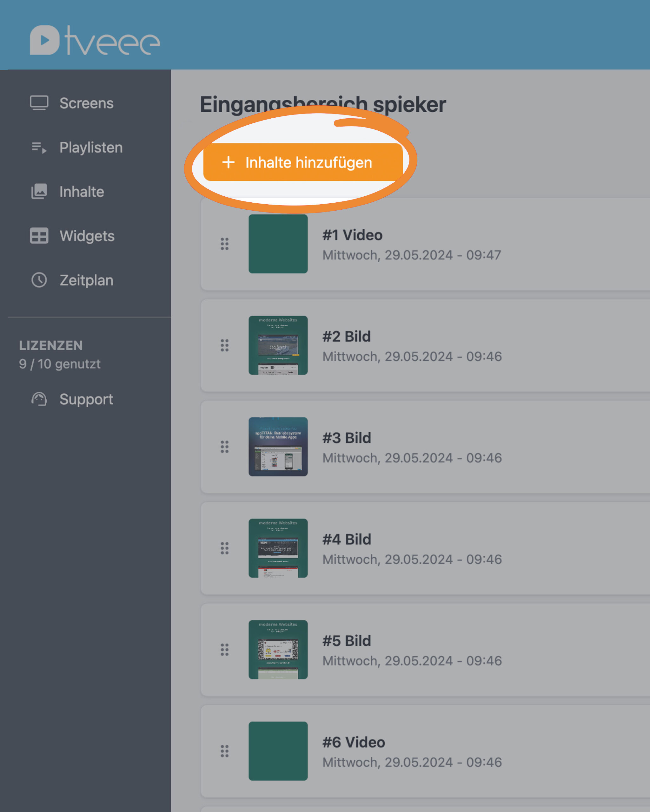
Task: Click the Zeitplan clock icon
Action: pos(39,280)
